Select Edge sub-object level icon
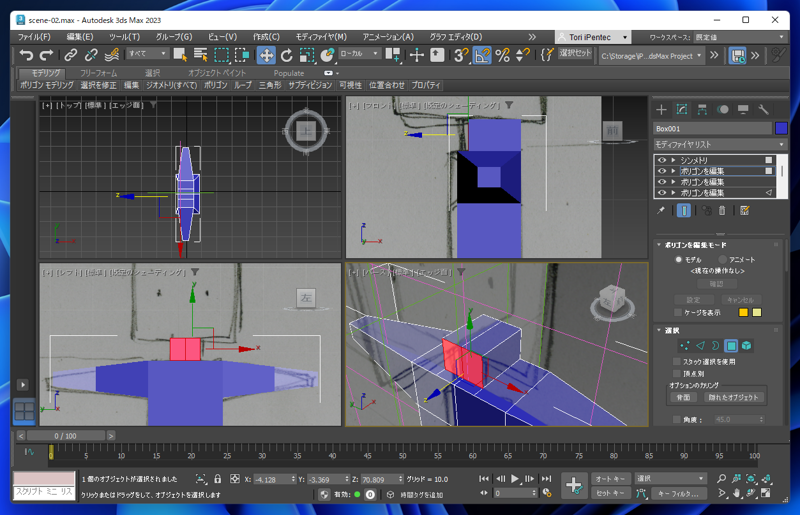 (700, 346)
